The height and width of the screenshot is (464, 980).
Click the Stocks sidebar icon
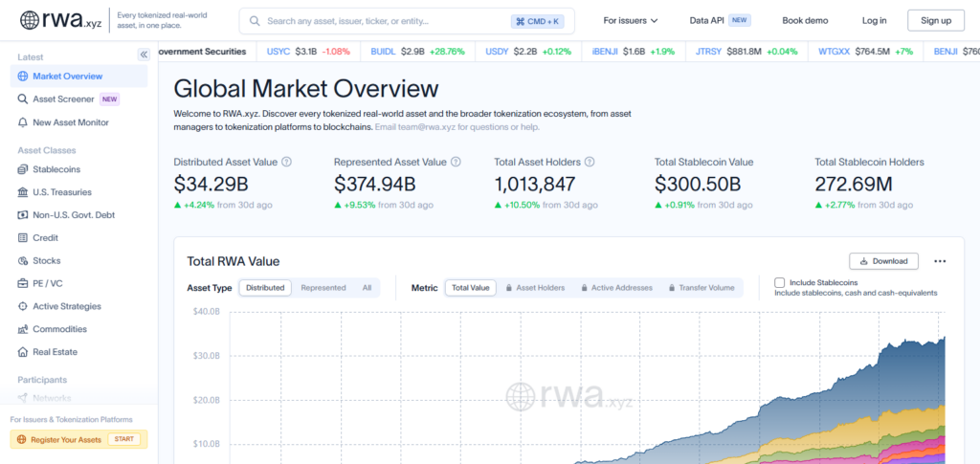[x=23, y=261]
